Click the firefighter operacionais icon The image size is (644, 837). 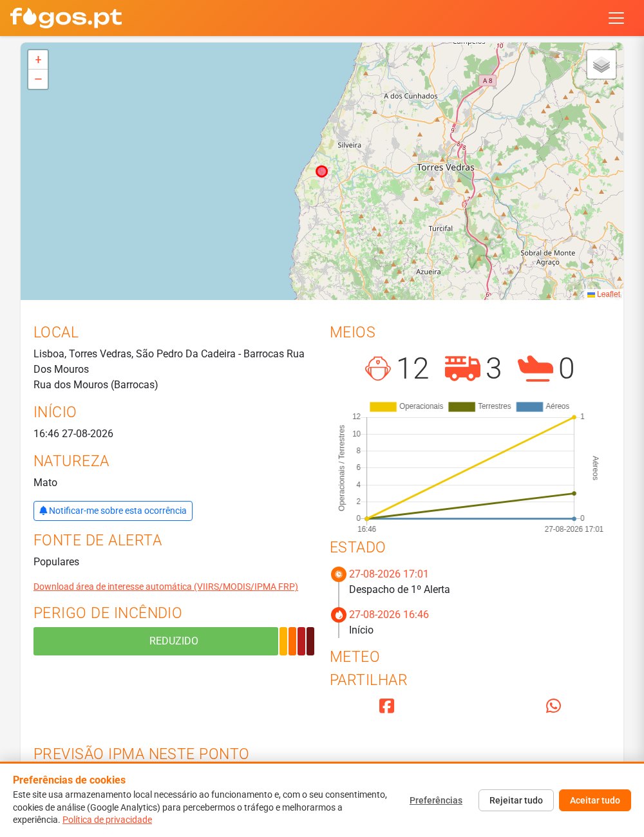point(377,368)
